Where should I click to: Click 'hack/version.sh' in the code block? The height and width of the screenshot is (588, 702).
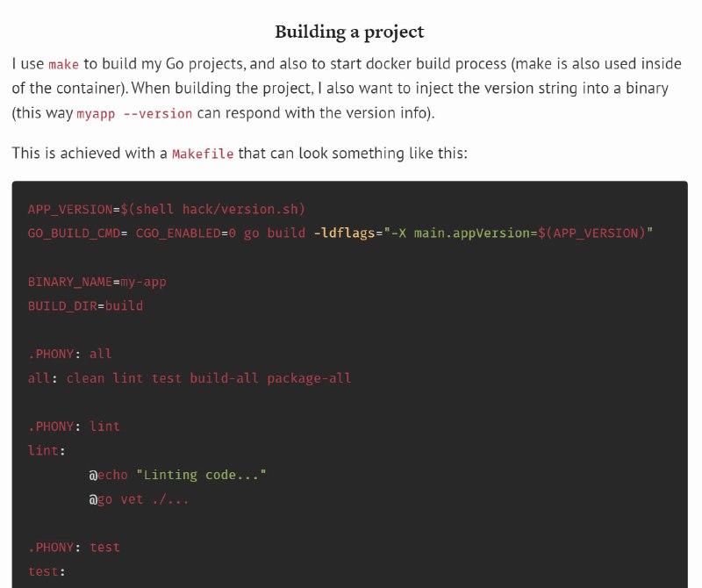click(x=240, y=210)
